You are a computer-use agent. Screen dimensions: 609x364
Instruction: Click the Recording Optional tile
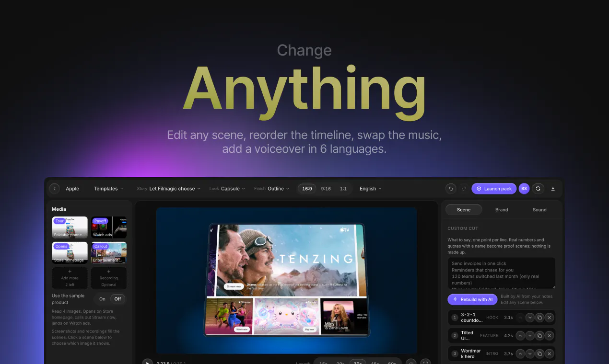(x=109, y=278)
